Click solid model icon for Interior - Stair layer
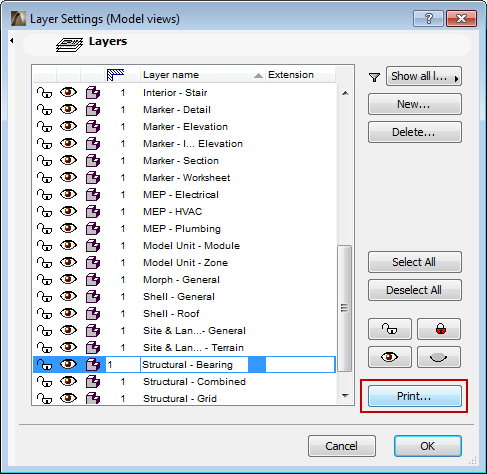 (93, 93)
